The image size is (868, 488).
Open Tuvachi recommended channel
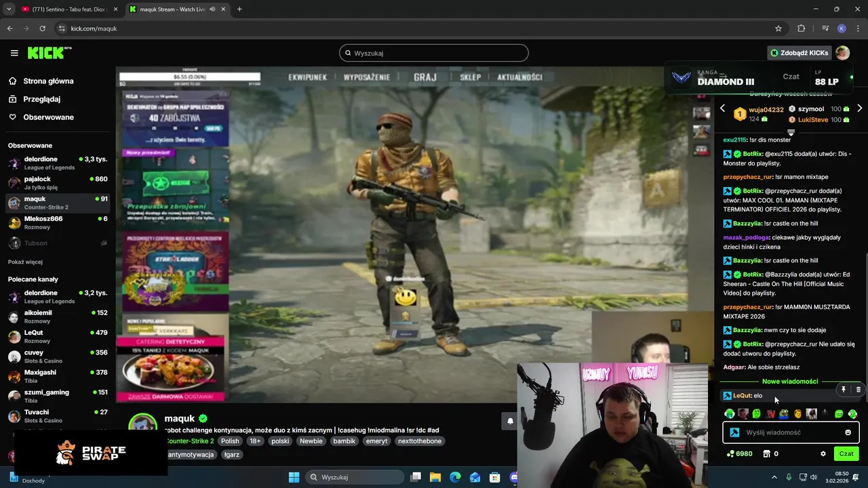coord(58,416)
